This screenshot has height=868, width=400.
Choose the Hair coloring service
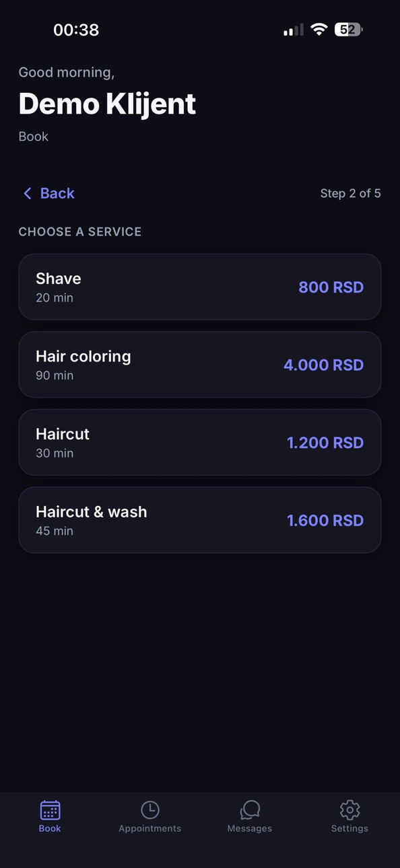200,365
